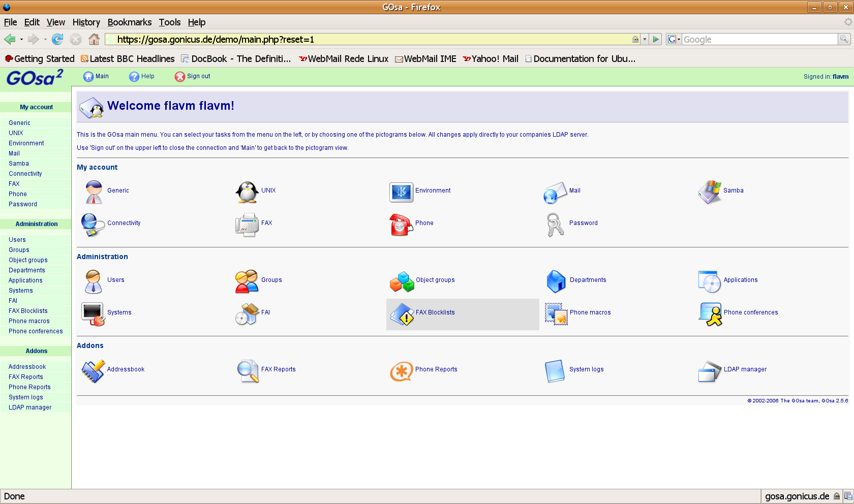Open the Object groups cubes pictogram
This screenshot has width=854, height=504.
pyautogui.click(x=402, y=281)
